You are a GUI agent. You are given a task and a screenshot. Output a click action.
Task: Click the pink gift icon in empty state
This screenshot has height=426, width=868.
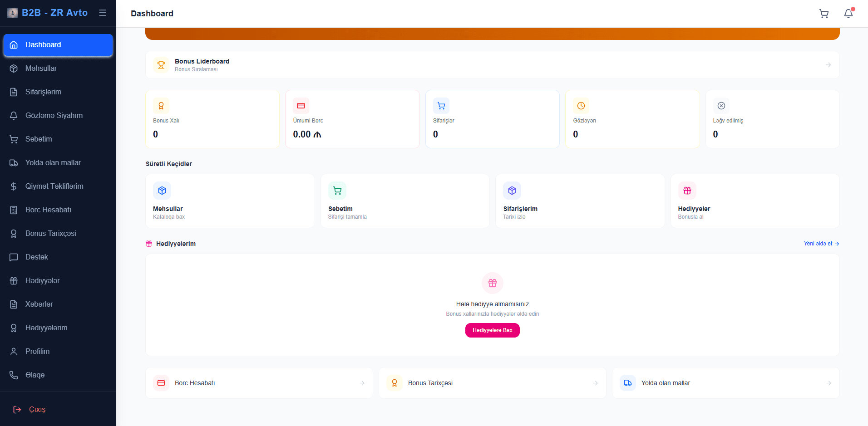click(493, 283)
